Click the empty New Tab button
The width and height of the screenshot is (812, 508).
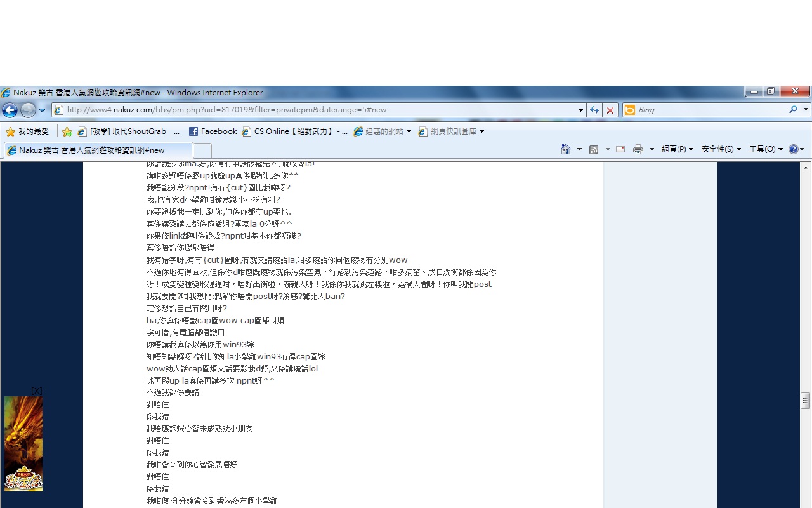[202, 150]
